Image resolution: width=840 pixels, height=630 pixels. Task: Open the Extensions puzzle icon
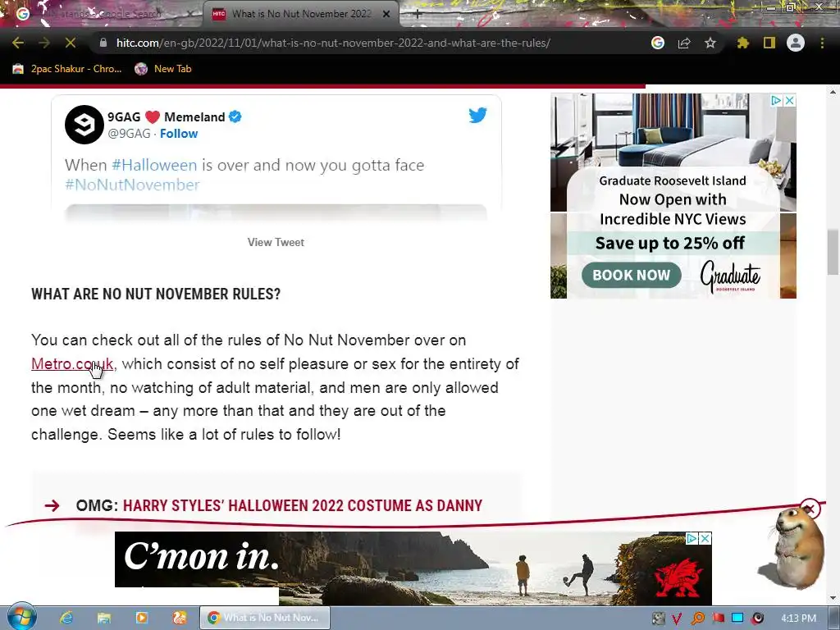pyautogui.click(x=743, y=43)
